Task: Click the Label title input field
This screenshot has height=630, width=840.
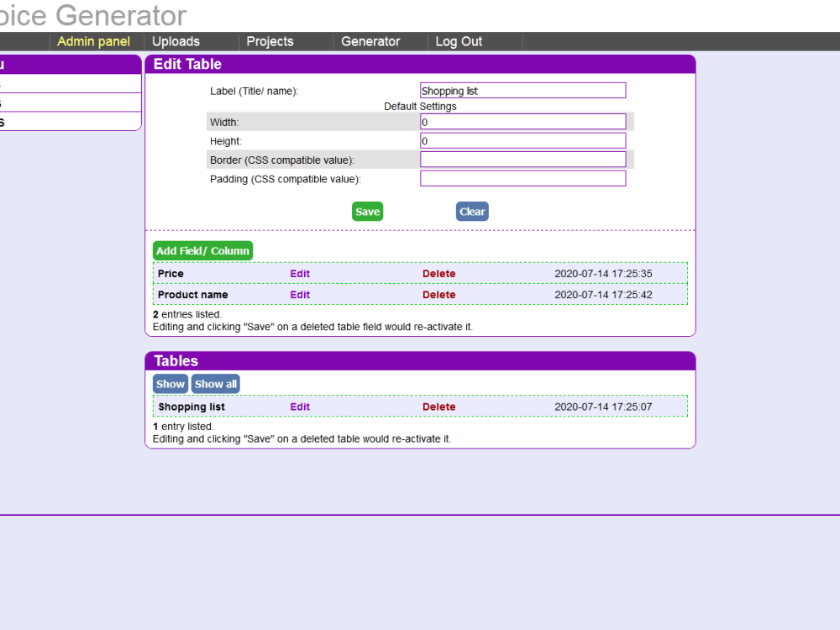Action: tap(522, 90)
